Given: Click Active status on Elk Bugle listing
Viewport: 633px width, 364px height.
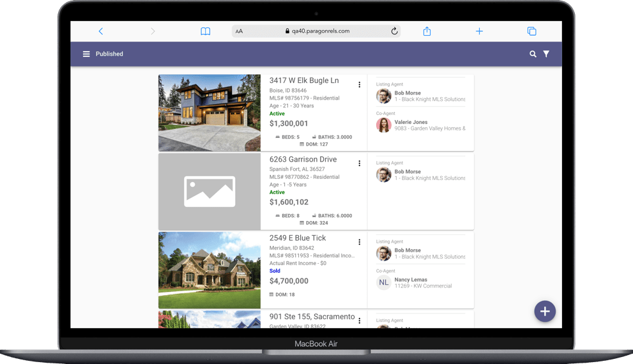Looking at the screenshot, I should click(x=277, y=114).
